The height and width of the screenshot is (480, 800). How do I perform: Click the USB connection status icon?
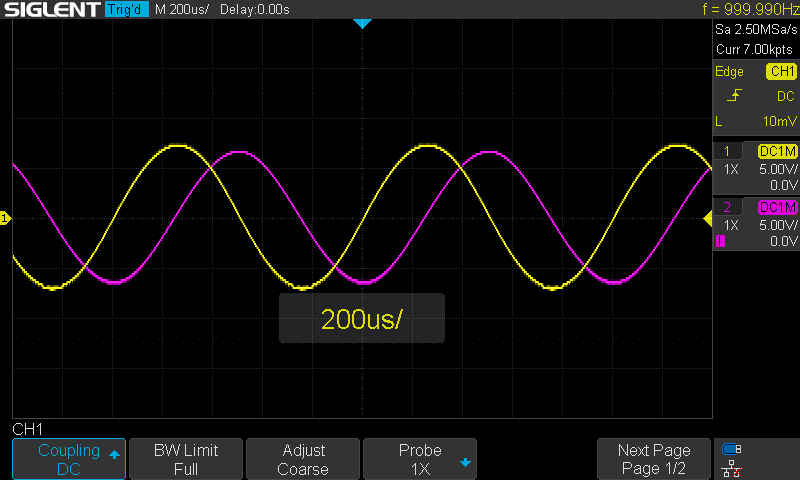pyautogui.click(x=732, y=449)
